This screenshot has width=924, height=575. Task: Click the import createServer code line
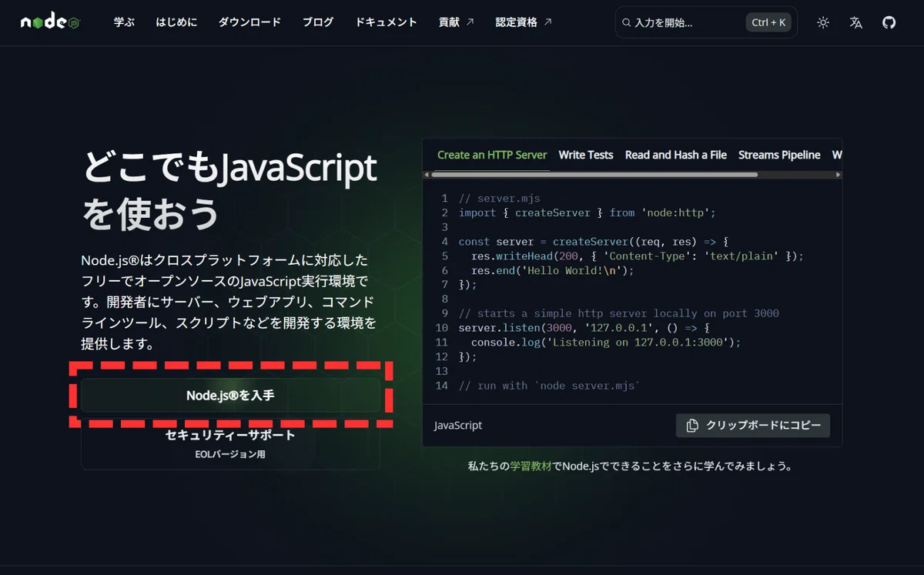[588, 212]
